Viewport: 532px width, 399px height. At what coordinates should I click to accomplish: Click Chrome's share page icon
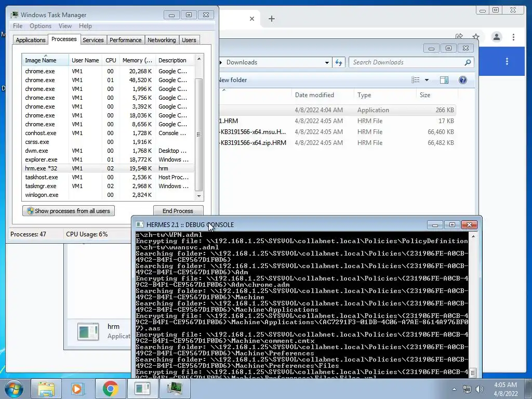[x=459, y=36]
